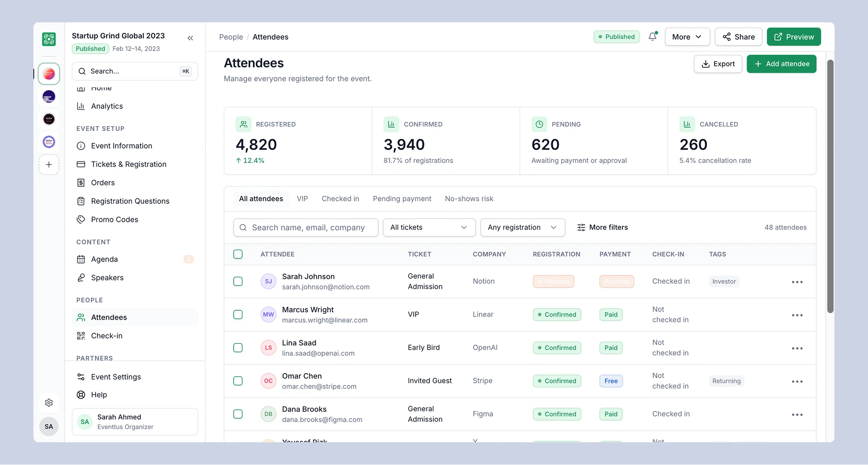The height and width of the screenshot is (465, 868).
Task: Click the People breadcrumb link
Action: tap(231, 37)
